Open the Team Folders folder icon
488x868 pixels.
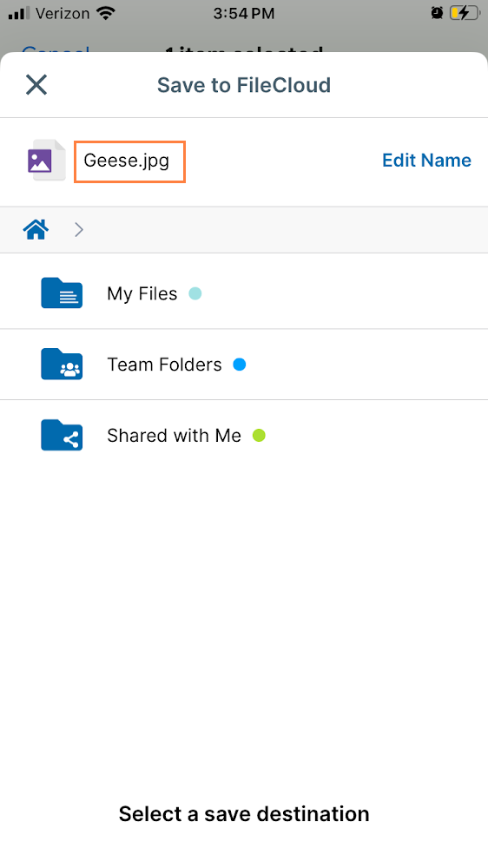(x=62, y=364)
